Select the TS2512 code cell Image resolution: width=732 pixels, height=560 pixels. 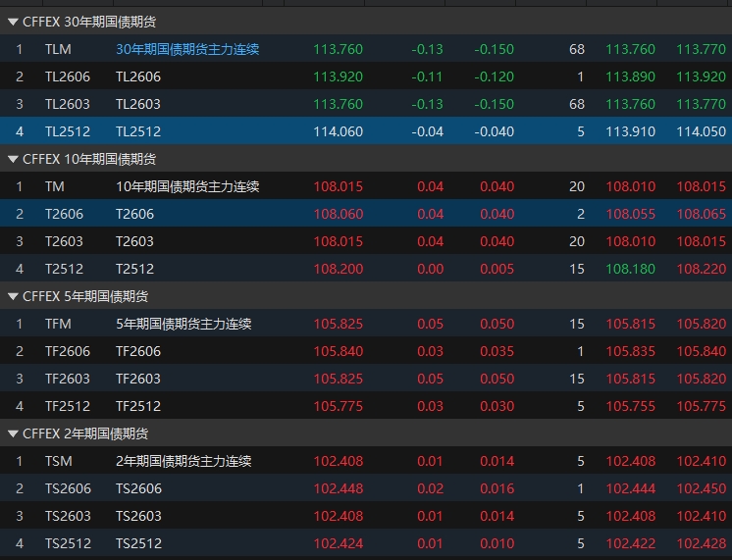pyautogui.click(x=68, y=543)
